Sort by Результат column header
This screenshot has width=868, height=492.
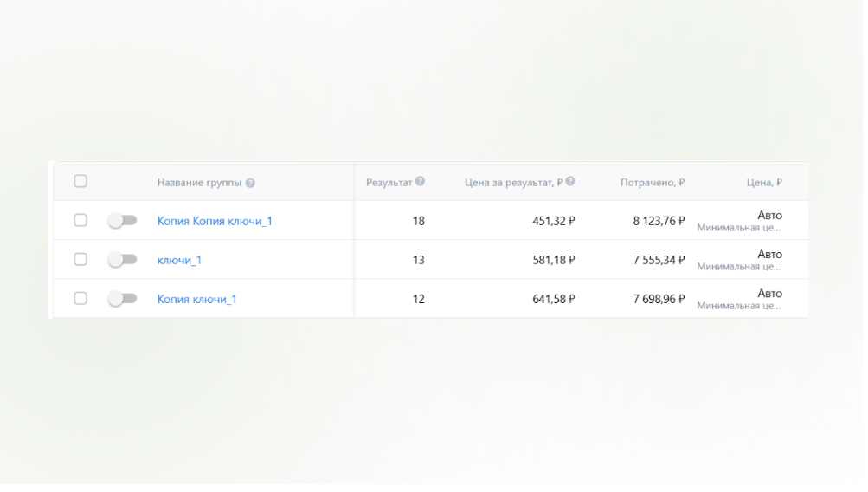point(390,182)
